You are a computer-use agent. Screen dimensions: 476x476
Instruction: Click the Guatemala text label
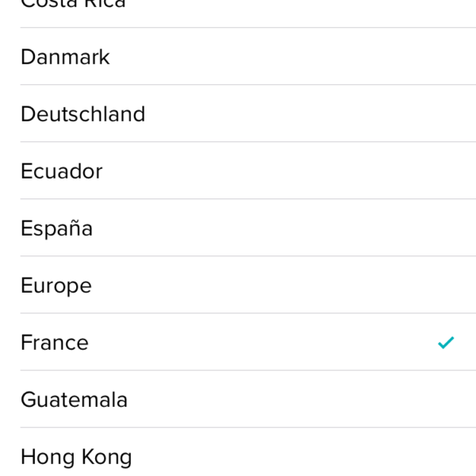coord(74,400)
